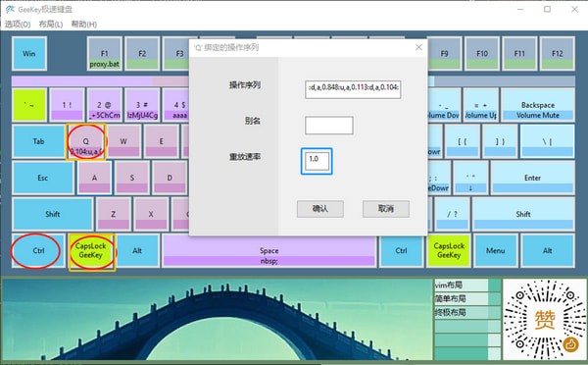Click the backslash pipe key tile
This screenshot has width=588, height=365.
pyautogui.click(x=547, y=141)
